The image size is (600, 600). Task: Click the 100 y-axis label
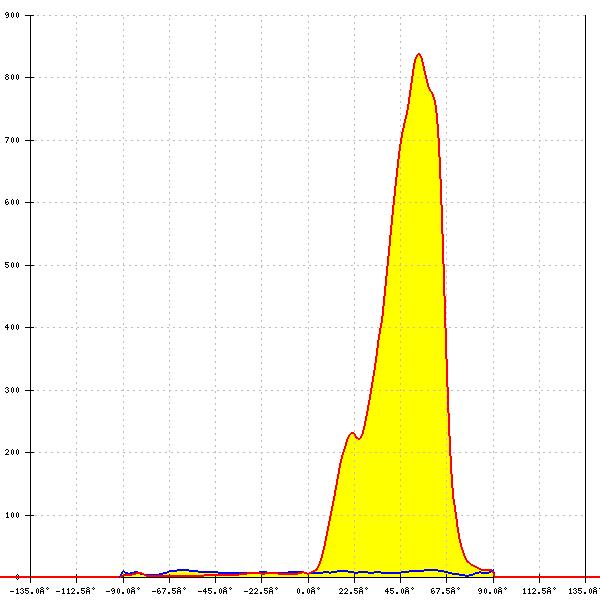pos(12,515)
